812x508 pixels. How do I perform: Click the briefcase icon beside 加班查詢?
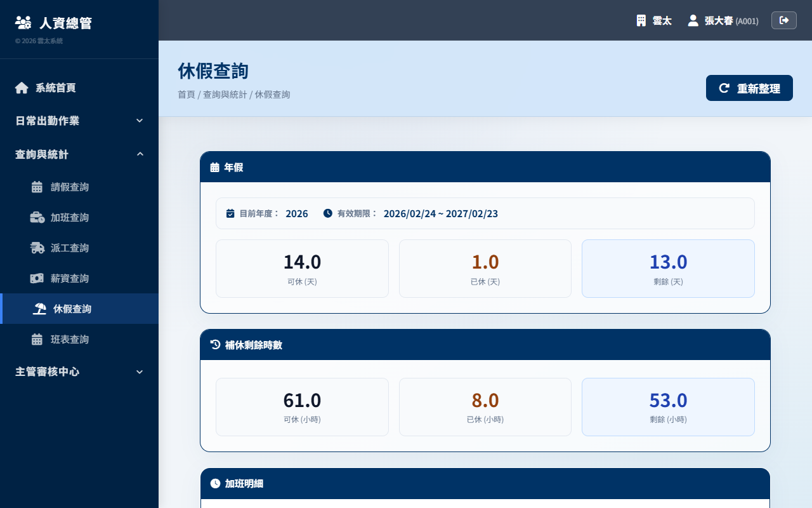(x=37, y=217)
